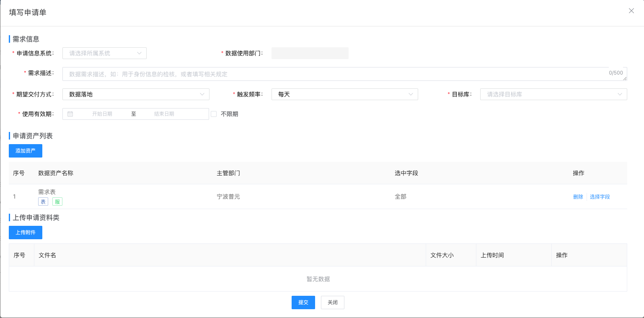Viewport: 644px width, 318px height.
Task: Focus the 需求描述 text area
Action: pos(335,74)
